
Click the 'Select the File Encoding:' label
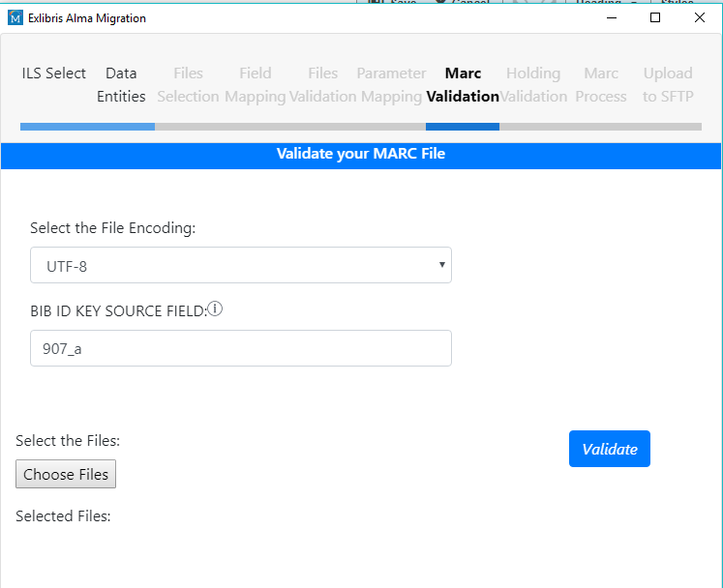click(113, 228)
